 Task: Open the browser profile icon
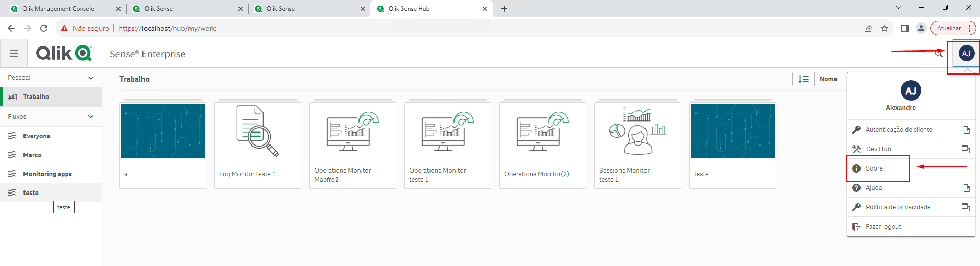coord(921,28)
